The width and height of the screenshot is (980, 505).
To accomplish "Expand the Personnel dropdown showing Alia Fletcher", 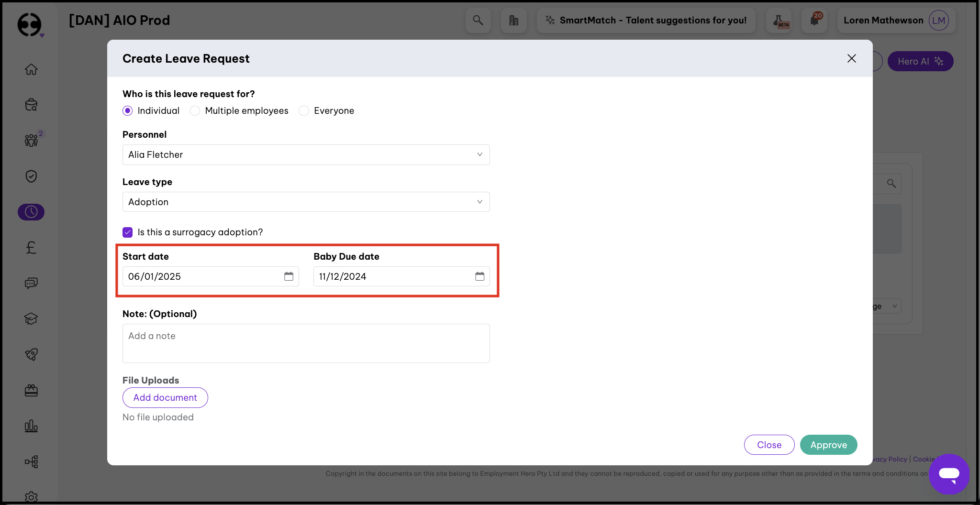I will 306,155.
